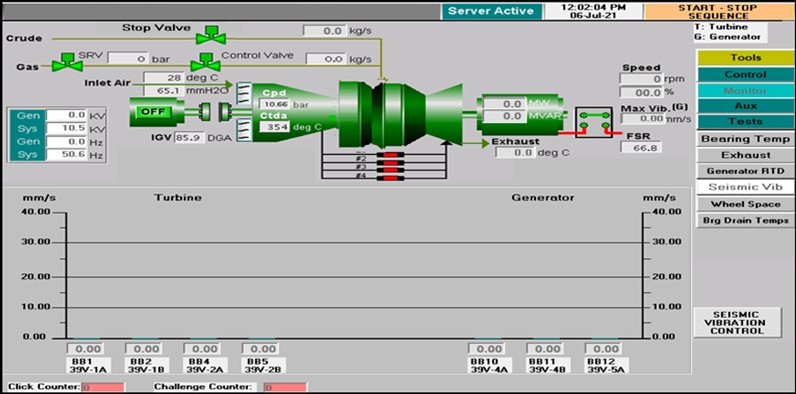This screenshot has width=796, height=394.
Task: Open the Tests screen
Action: (745, 122)
